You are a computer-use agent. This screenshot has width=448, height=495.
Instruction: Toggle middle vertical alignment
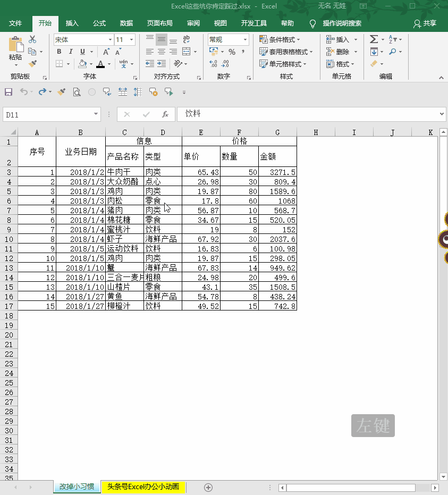point(162,39)
